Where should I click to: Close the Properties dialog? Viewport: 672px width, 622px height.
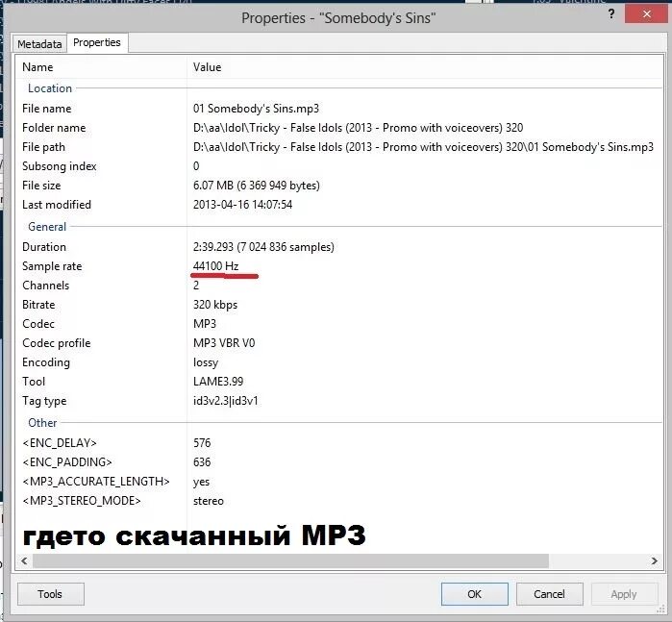(x=647, y=14)
